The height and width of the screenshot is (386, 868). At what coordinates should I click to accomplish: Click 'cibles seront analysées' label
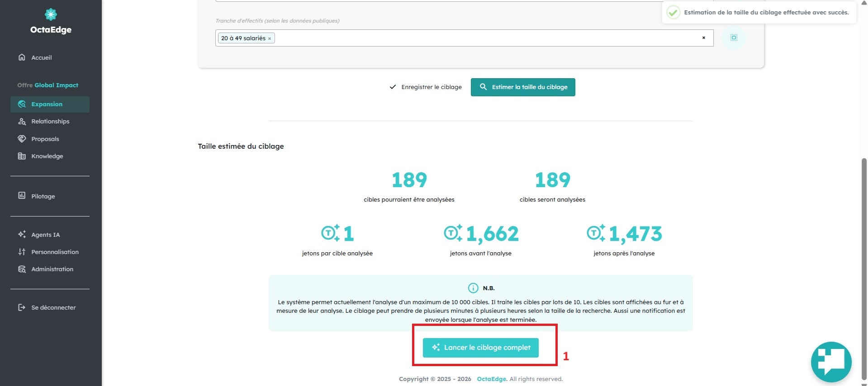(x=552, y=199)
